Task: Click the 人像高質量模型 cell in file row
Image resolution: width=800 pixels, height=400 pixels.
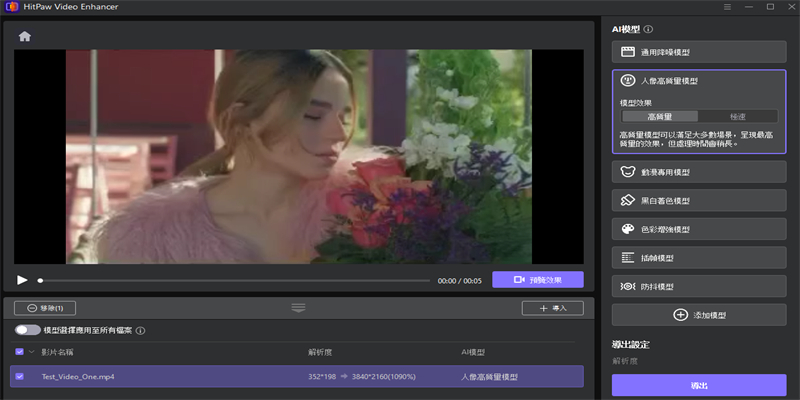Action: [x=489, y=377]
